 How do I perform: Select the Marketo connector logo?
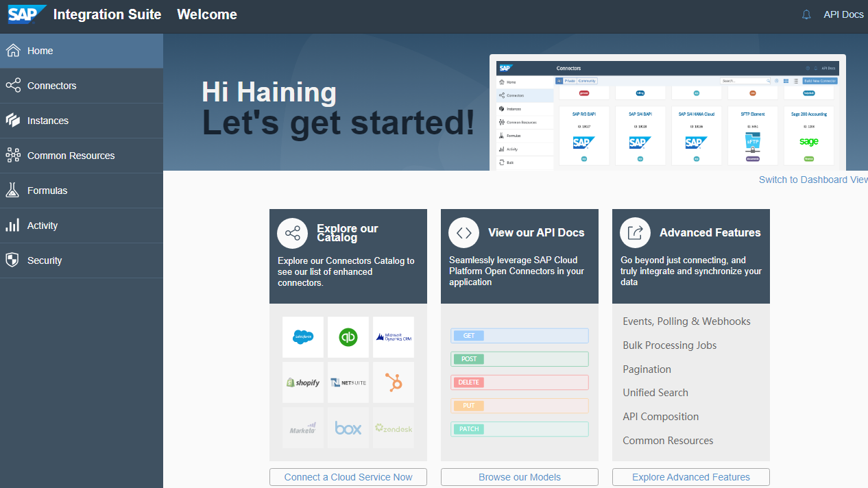(303, 428)
